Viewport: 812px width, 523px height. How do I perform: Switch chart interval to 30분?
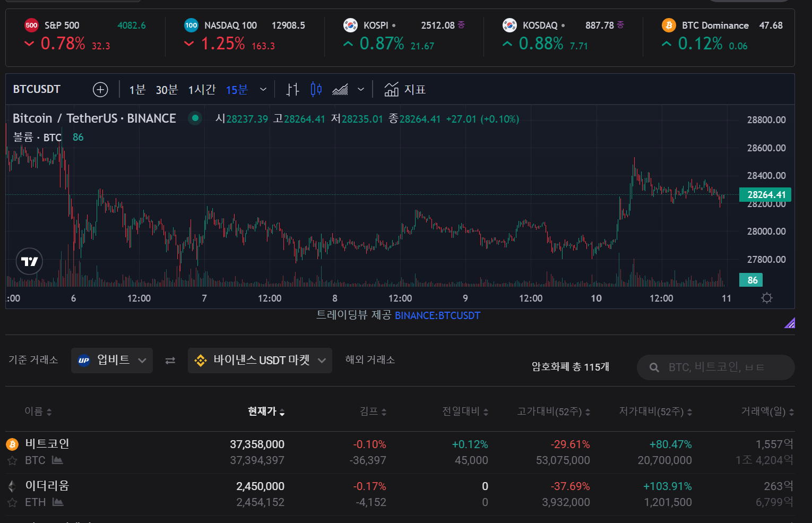167,90
